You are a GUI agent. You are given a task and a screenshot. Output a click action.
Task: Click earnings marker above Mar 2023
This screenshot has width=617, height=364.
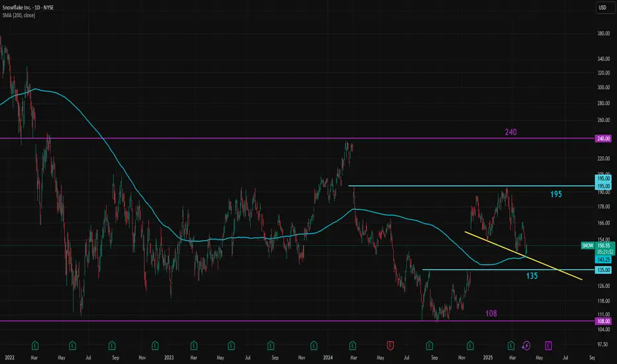point(193,345)
